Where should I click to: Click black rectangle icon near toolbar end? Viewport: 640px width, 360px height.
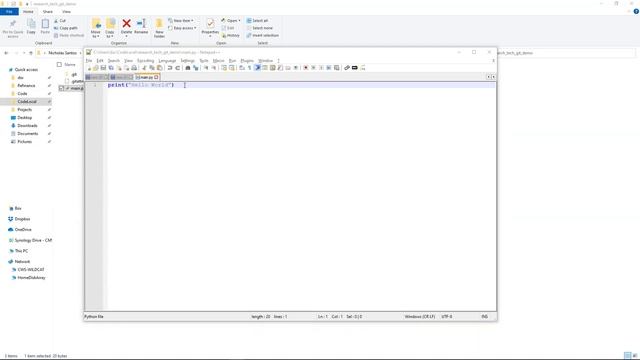[x=355, y=68]
